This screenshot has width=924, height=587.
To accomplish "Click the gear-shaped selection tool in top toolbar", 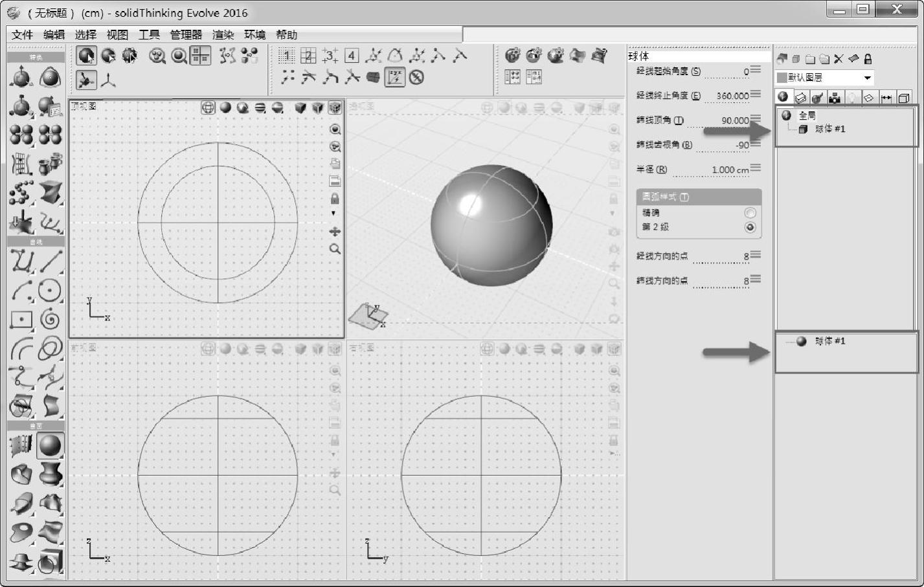I will pyautogui.click(x=130, y=56).
